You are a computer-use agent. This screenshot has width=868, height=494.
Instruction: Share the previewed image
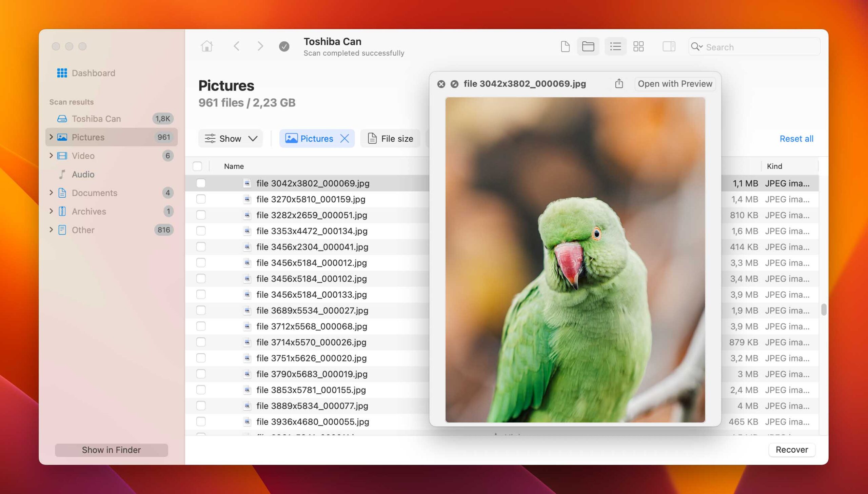[619, 83]
